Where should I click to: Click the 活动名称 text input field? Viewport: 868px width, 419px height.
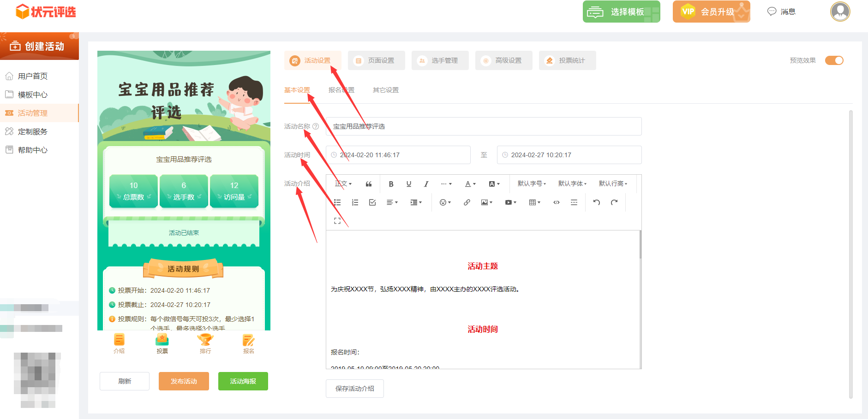[x=484, y=126]
